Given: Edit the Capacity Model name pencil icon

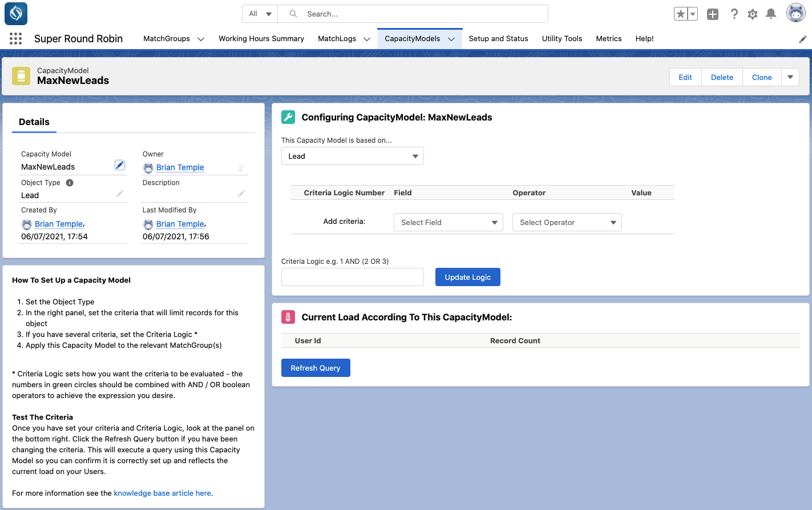Looking at the screenshot, I should pyautogui.click(x=120, y=165).
